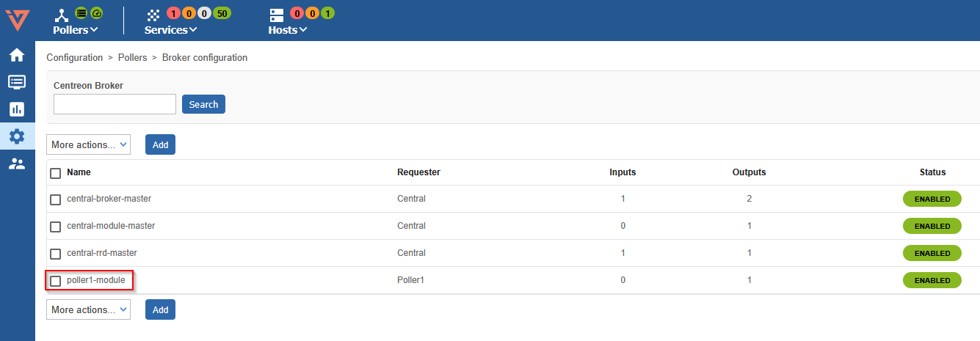This screenshot has width=980, height=341.
Task: Open the More actions dropdown above the table
Action: point(88,144)
